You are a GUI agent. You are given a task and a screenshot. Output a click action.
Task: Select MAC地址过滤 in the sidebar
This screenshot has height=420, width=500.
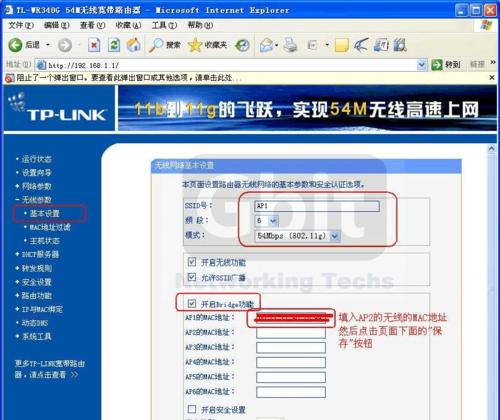click(50, 227)
